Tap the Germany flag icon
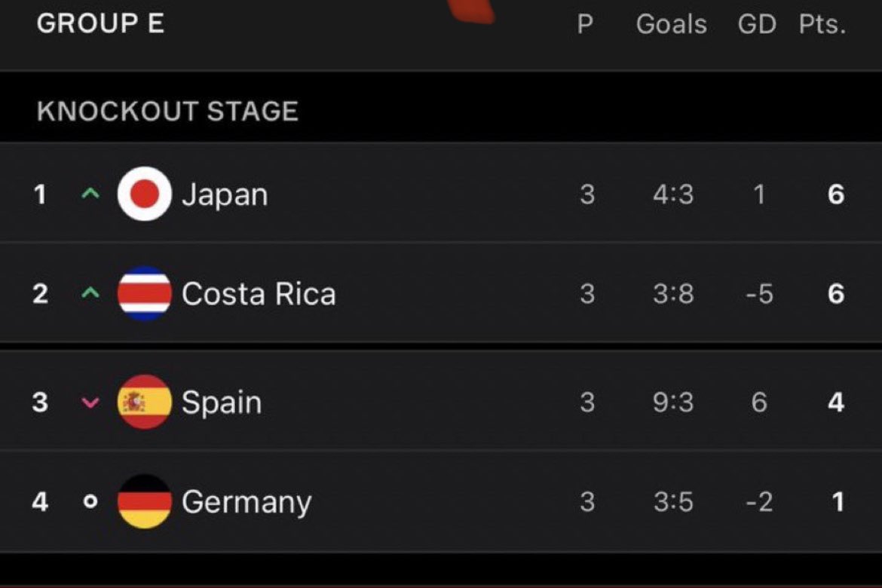Screen dimensions: 882x588 coord(145,501)
